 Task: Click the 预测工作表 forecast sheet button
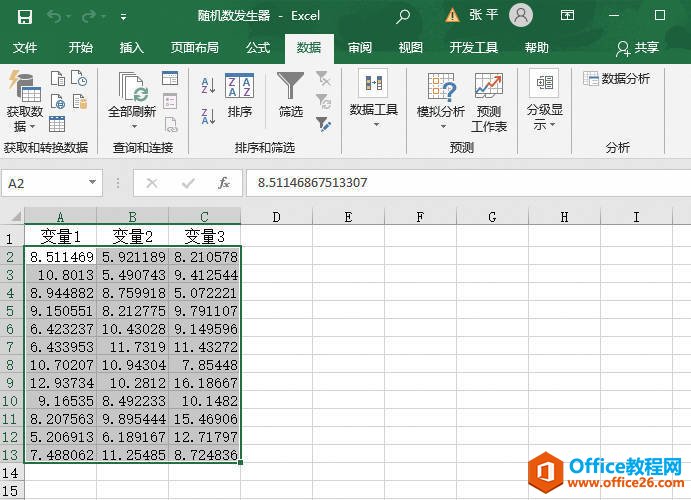[x=489, y=102]
